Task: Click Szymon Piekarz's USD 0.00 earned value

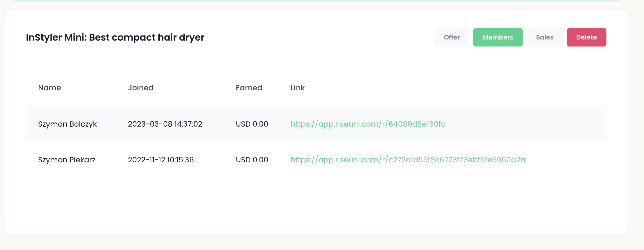Action: (252, 160)
